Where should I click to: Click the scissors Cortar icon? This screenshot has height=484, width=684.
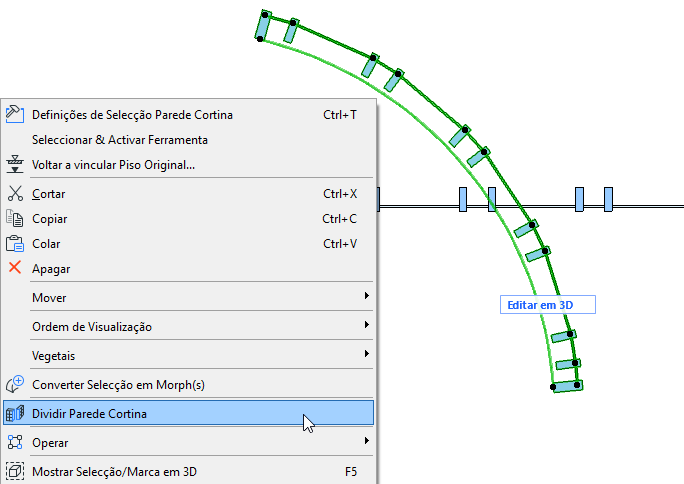pyautogui.click(x=15, y=194)
